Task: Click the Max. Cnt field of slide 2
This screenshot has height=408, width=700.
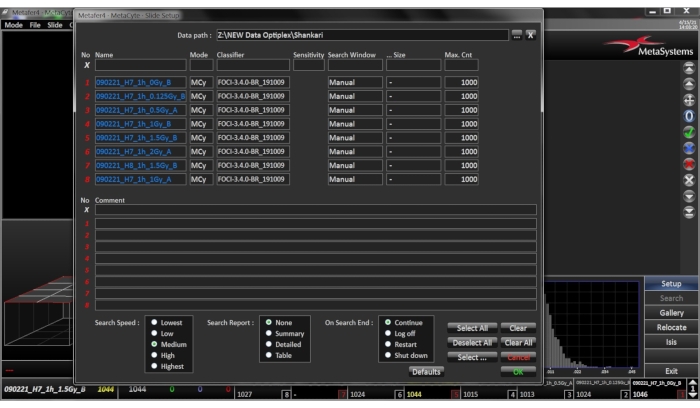Action: 461,96
